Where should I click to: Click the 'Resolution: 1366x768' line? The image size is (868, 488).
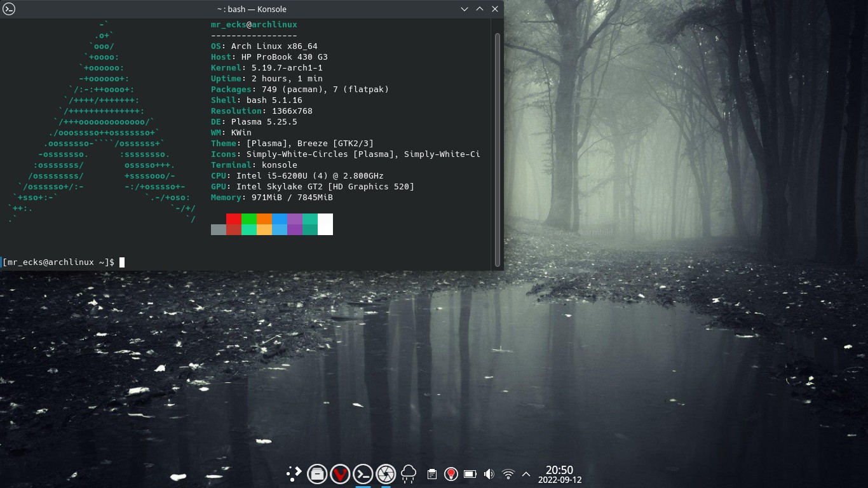262,111
